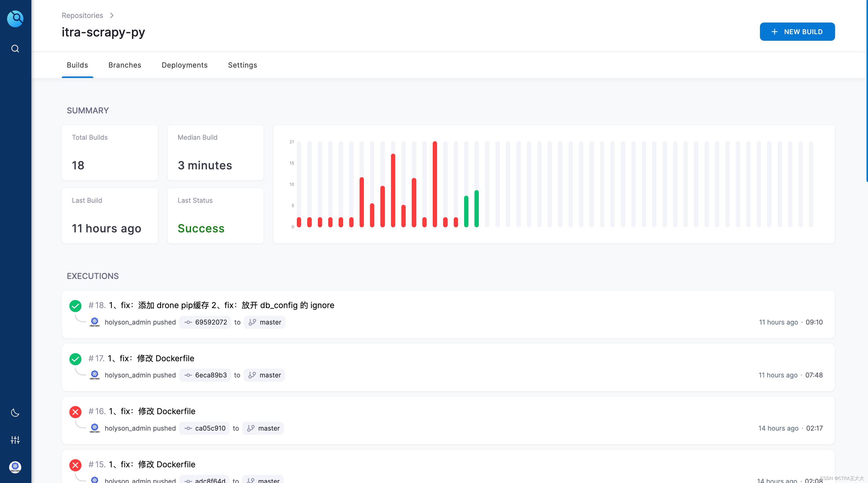Open the Deployments tab
Image resolution: width=868 pixels, height=483 pixels.
[x=184, y=65]
